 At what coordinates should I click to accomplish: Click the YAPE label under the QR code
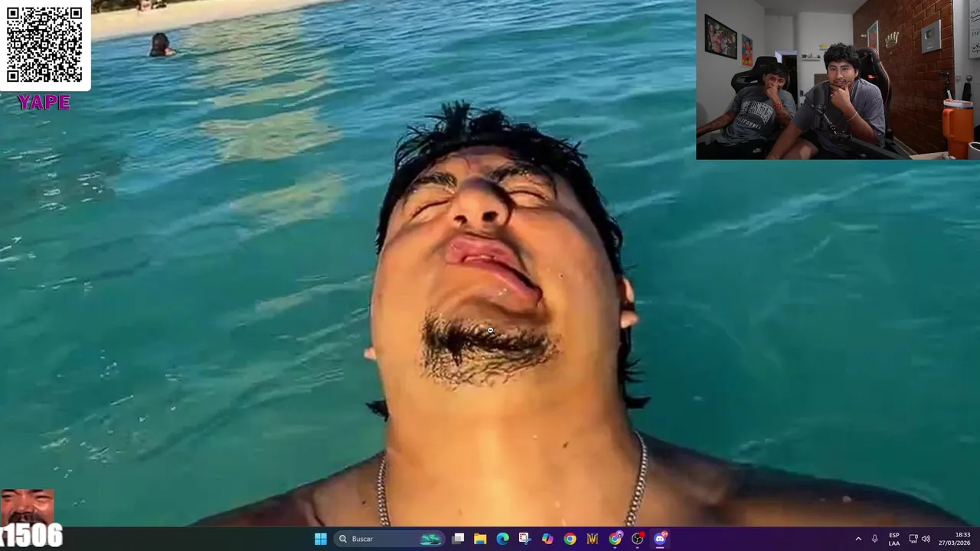pos(44,103)
